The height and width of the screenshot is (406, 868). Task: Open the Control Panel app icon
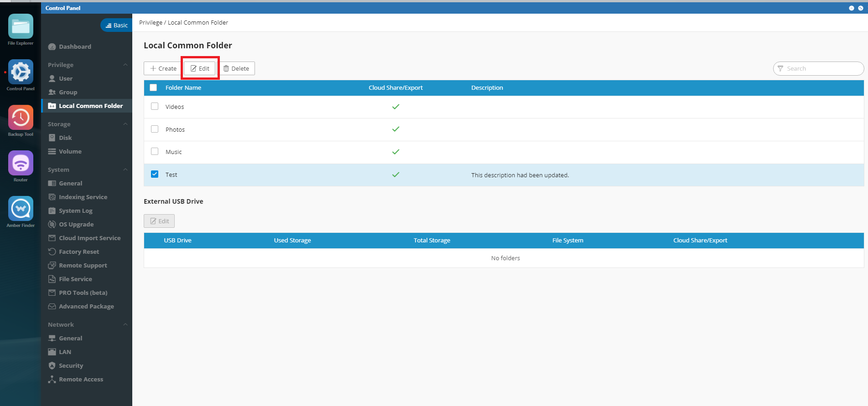coord(21,72)
